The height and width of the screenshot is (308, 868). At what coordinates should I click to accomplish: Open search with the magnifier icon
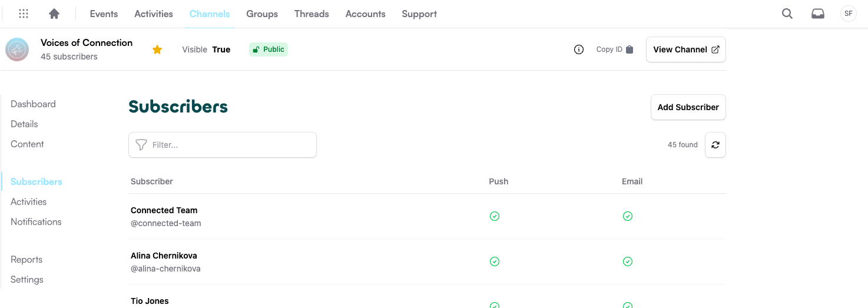[x=787, y=14]
